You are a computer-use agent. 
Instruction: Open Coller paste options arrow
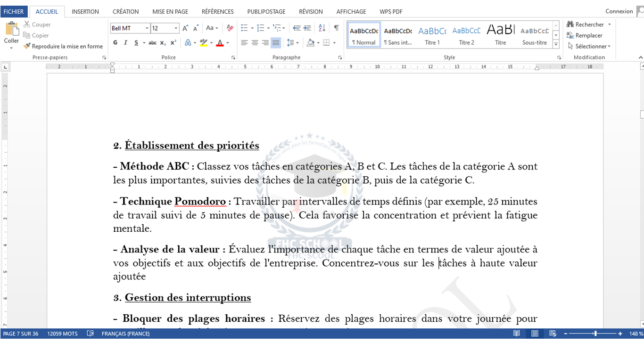point(11,48)
